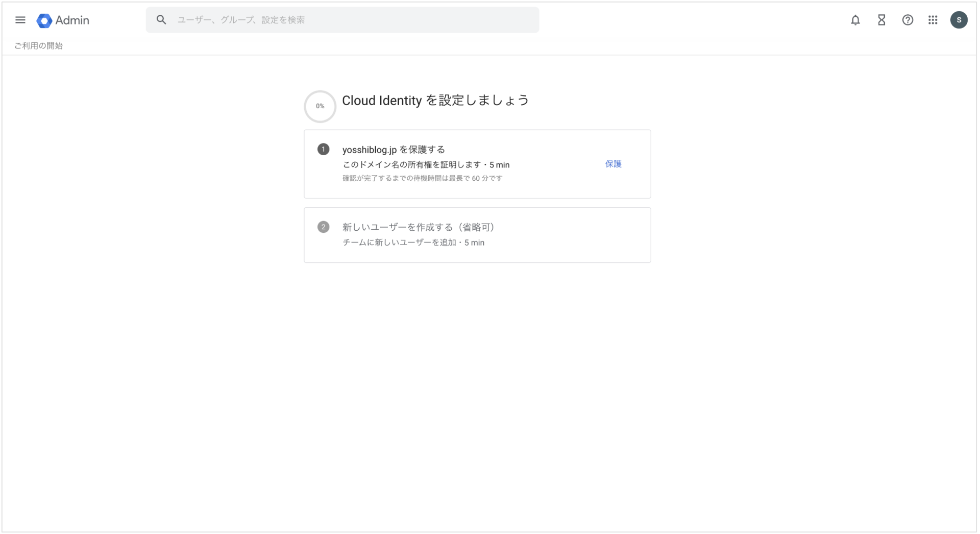Click the domain ownership verification description text

(426, 164)
